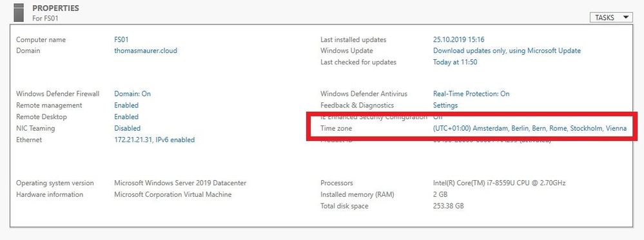Open Real-Time Protection: On antivirus setting
644x240 pixels.
tap(471, 94)
